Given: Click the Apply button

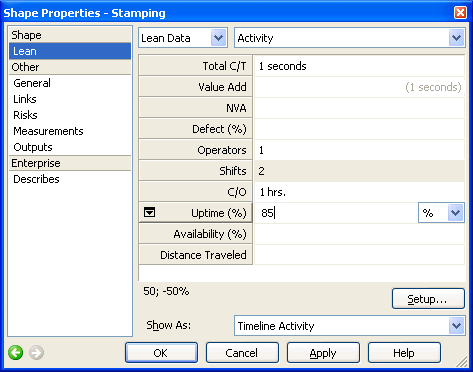Looking at the screenshot, I should 323,353.
